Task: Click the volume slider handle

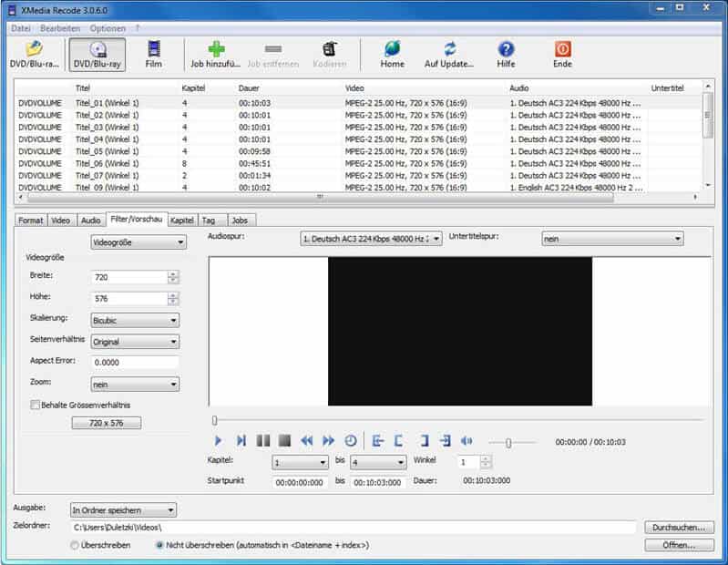Action: [x=508, y=443]
